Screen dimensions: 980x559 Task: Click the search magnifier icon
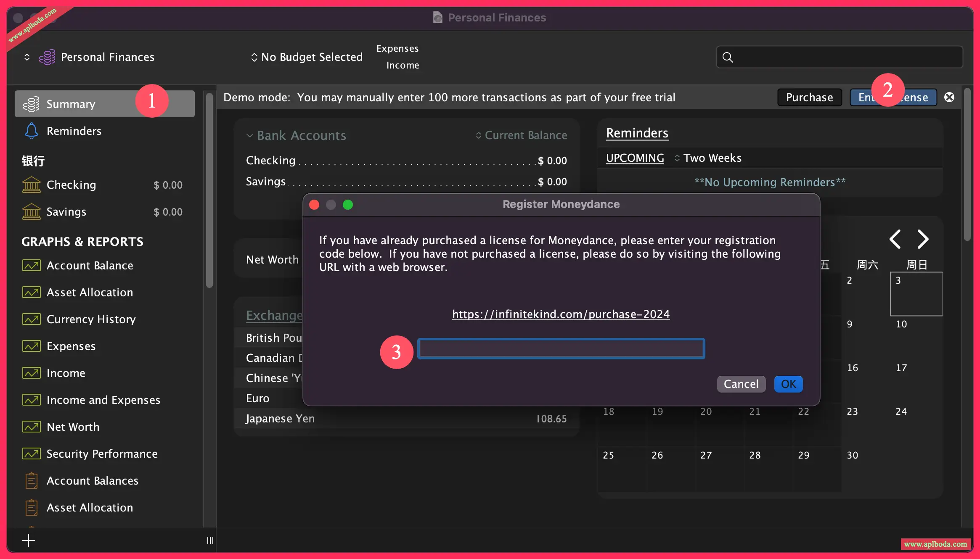point(728,57)
